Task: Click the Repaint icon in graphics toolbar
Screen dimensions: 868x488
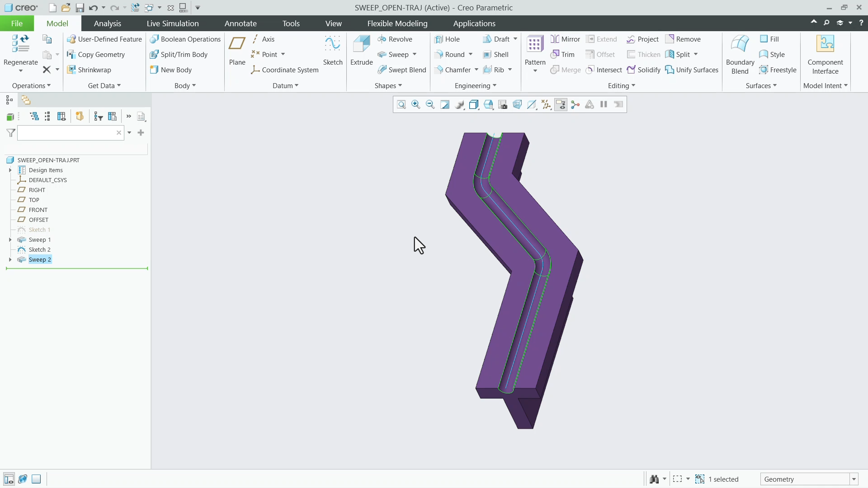Action: pyautogui.click(x=445, y=105)
